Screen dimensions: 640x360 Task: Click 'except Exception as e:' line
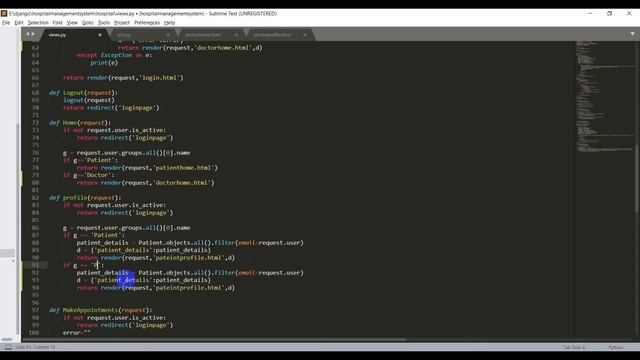click(114, 55)
